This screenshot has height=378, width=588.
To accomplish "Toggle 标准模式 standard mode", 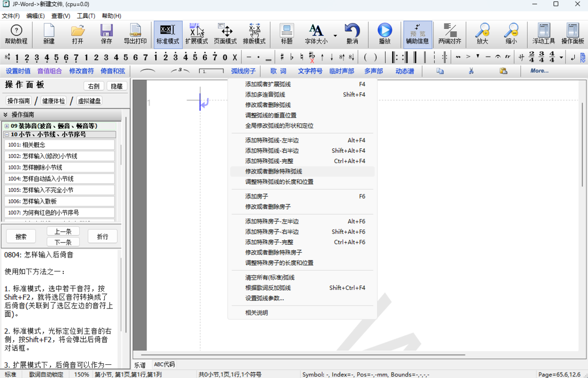I will 168,34.
